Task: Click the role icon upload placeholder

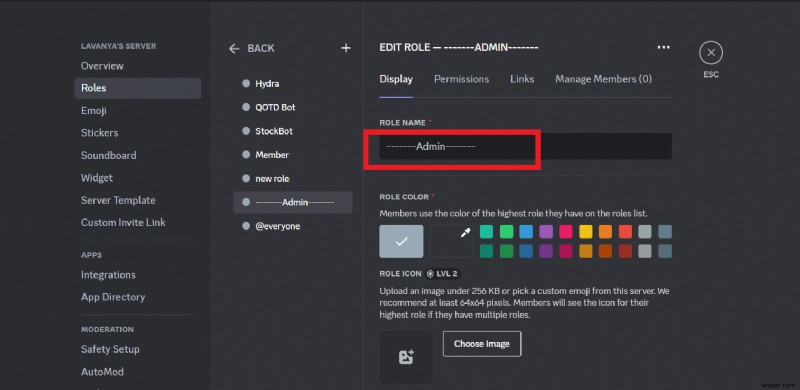Action: pyautogui.click(x=406, y=357)
